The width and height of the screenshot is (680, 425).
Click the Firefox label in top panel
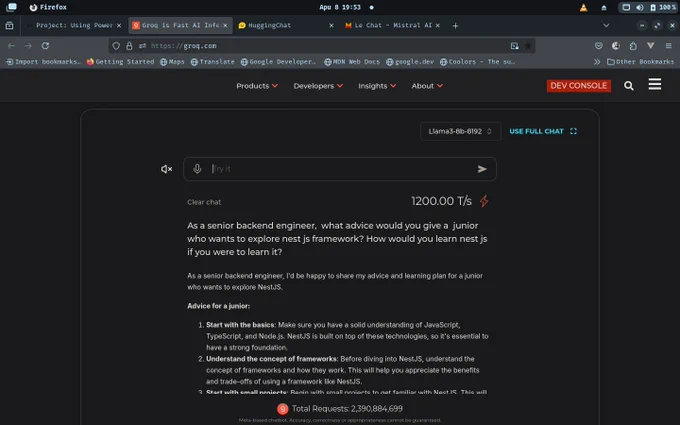point(48,7)
